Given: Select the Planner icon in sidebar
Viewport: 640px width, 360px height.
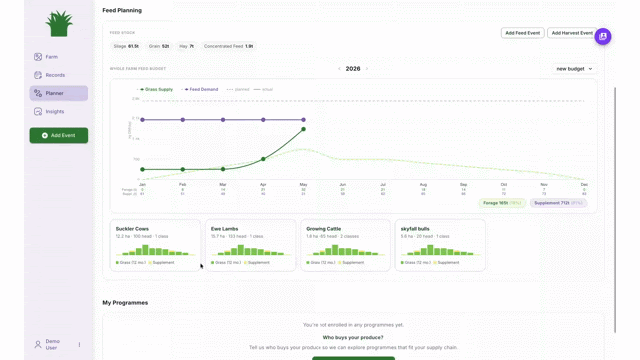Looking at the screenshot, I should click(38, 93).
